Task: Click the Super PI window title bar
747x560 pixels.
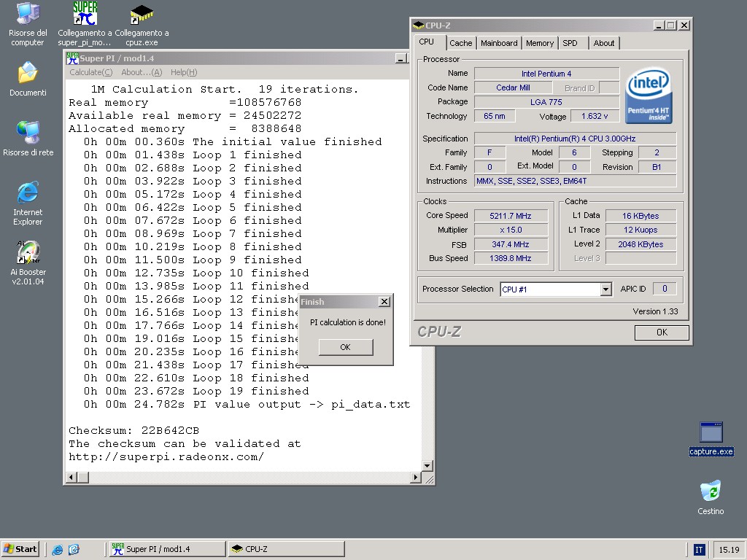Action: (236, 58)
